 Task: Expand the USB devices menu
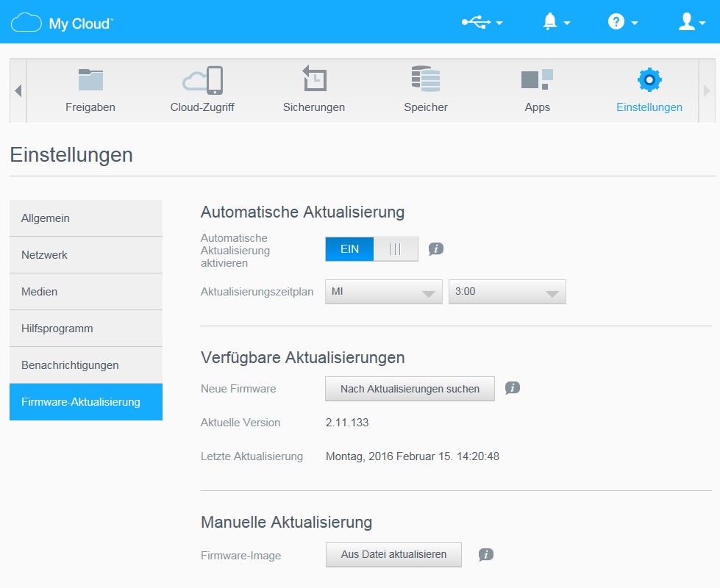point(482,23)
